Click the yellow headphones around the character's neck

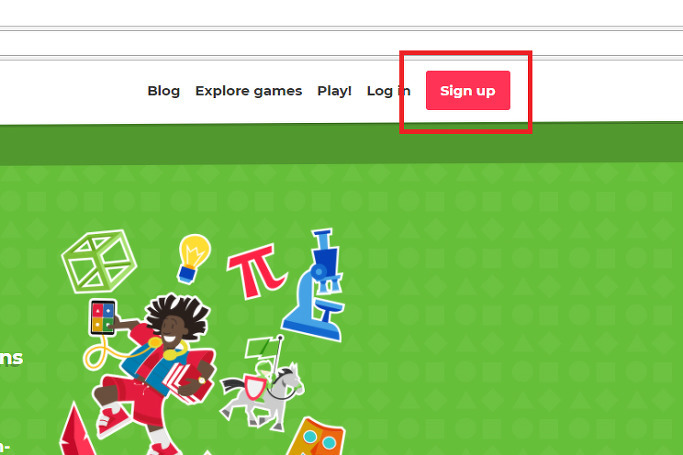pyautogui.click(x=171, y=349)
